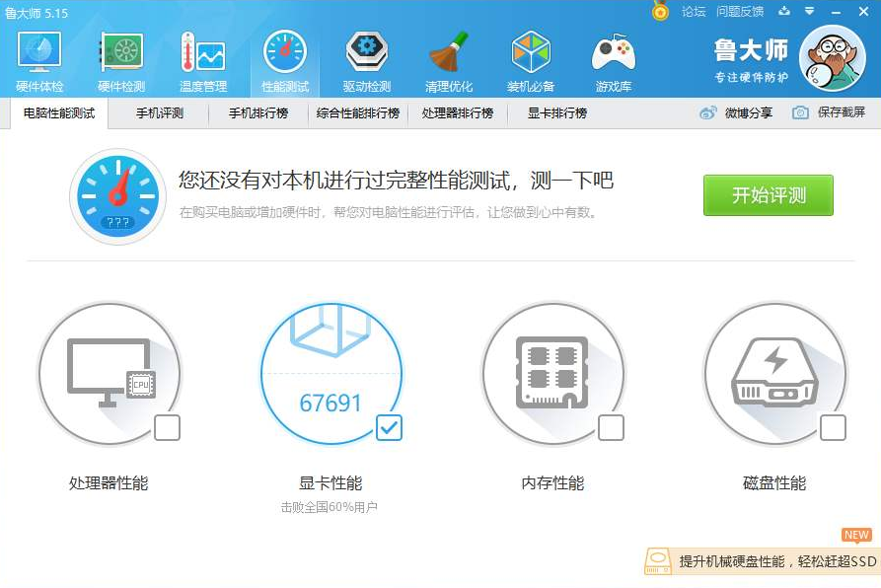Screen dimensions: 881x588
Task: Click the disk performance drive icon
Action: pos(773,372)
